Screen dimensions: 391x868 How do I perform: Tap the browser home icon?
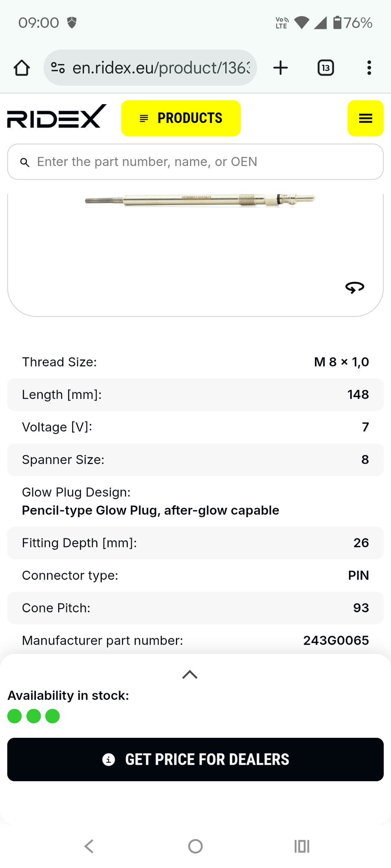pos(22,68)
